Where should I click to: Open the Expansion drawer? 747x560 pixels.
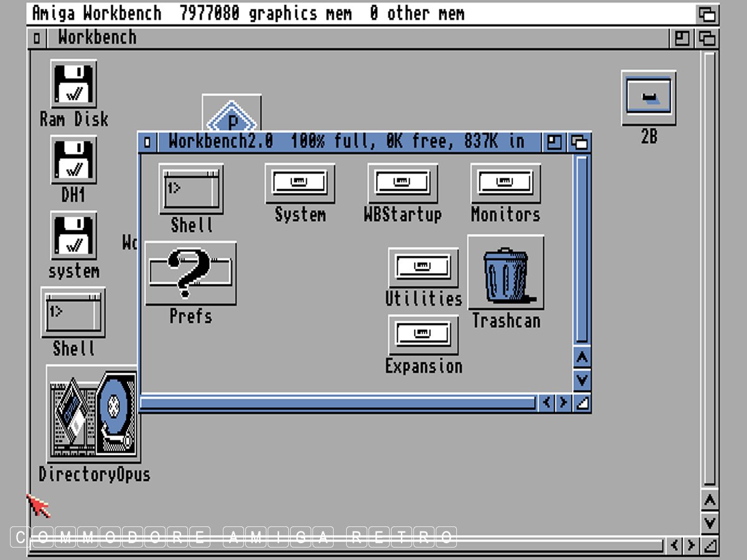(x=423, y=335)
